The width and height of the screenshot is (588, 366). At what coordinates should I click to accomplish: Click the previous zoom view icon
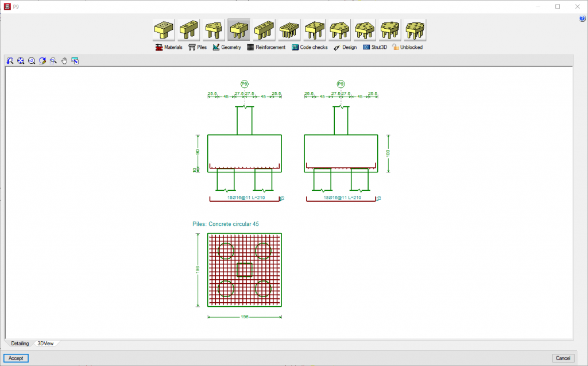tap(10, 61)
